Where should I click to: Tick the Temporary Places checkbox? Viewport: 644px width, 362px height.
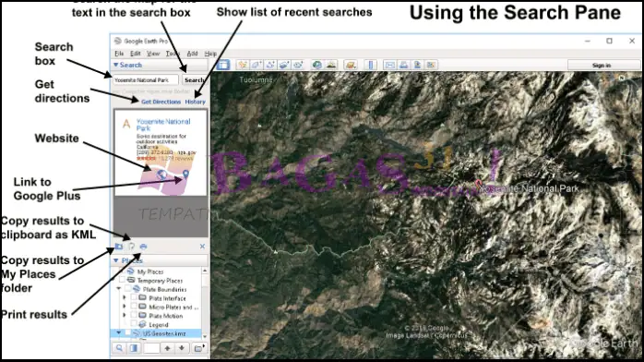click(122, 280)
